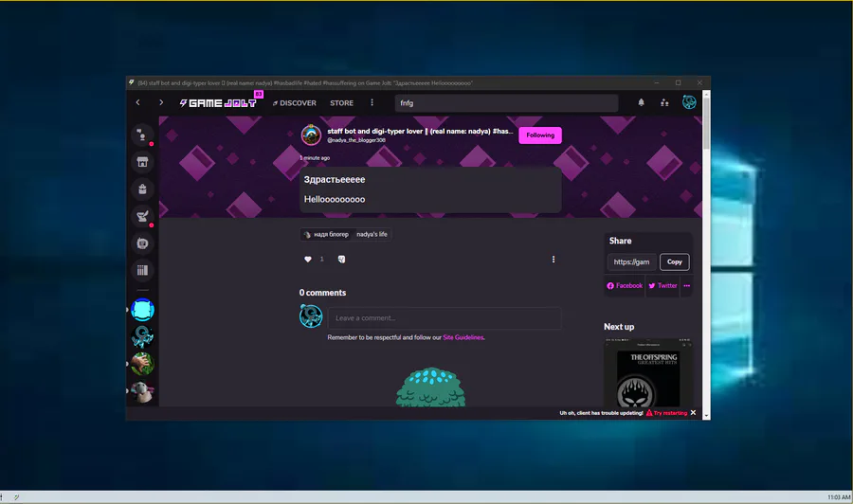Viewport: 853px width, 504px height.
Task: Open the backpack icon in sidebar
Action: click(x=142, y=189)
